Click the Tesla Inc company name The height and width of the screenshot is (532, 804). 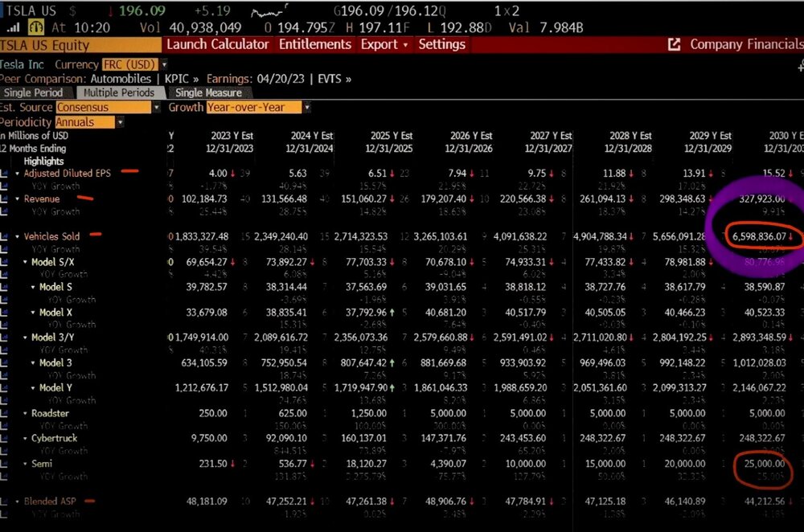pos(22,64)
